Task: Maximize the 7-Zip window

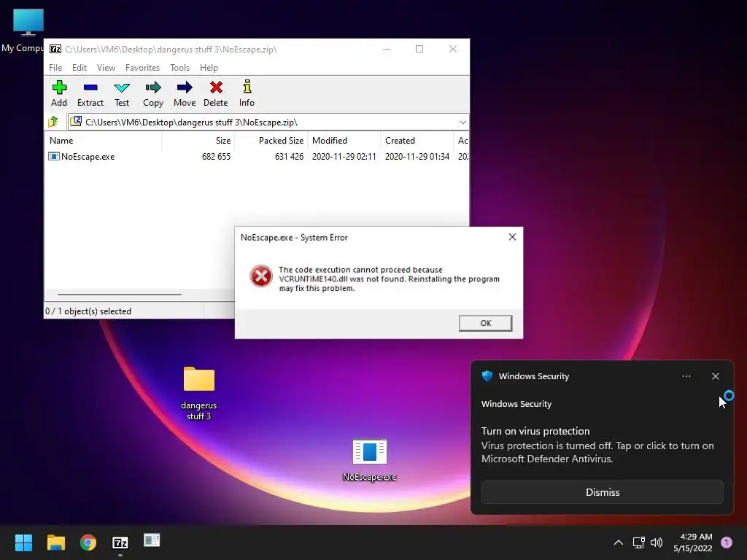Action: [x=419, y=49]
